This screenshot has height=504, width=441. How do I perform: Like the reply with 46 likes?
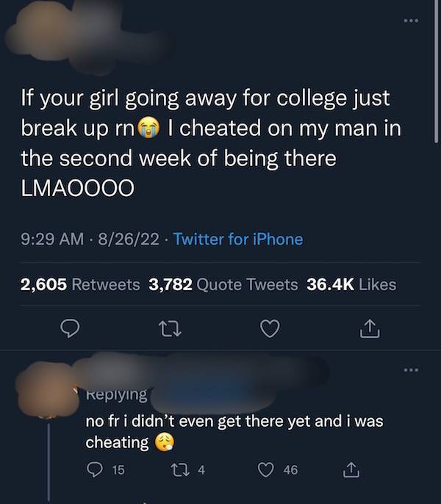pos(279,469)
